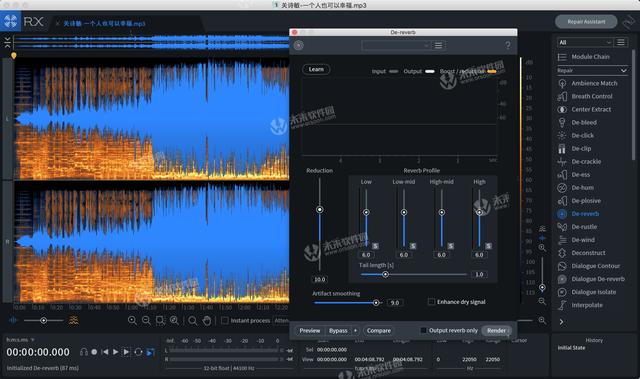Open the Interpolate module

click(x=580, y=305)
